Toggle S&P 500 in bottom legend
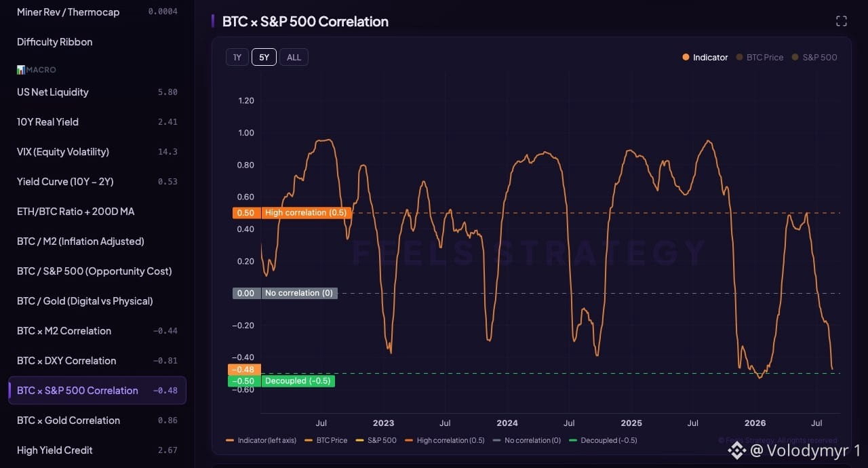The width and height of the screenshot is (868, 468). pyautogui.click(x=376, y=440)
